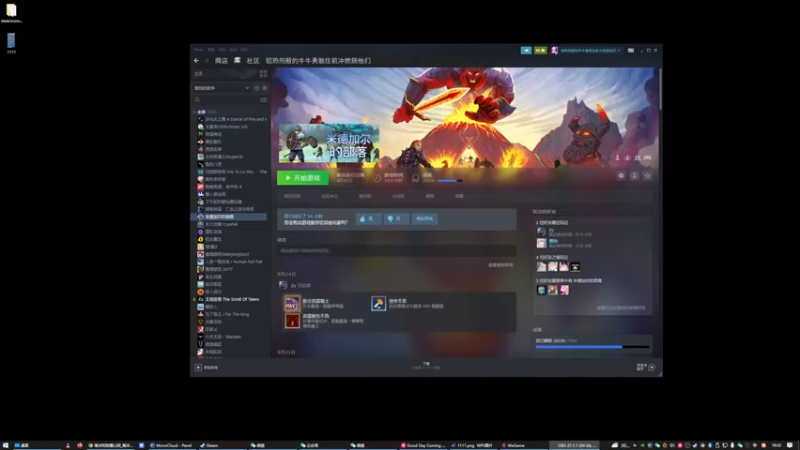Viewport: 800px width, 450px height.
Task: Click the red flame achievement icon
Action: 292,320
